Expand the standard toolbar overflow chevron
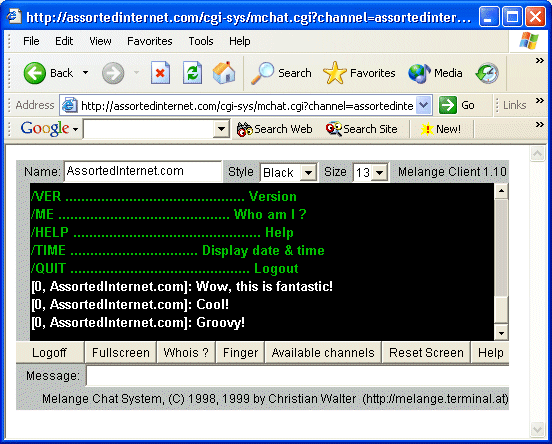This screenshot has height=444, width=552. (x=540, y=61)
